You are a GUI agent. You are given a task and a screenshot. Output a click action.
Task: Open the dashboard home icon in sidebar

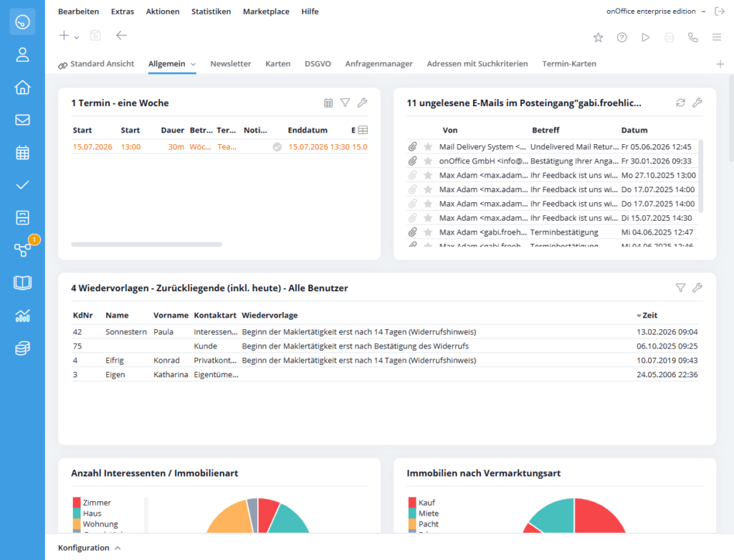(22, 22)
